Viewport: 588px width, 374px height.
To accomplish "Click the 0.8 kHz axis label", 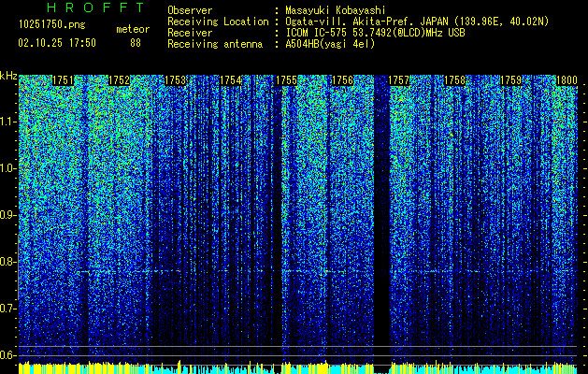I will click(8, 262).
